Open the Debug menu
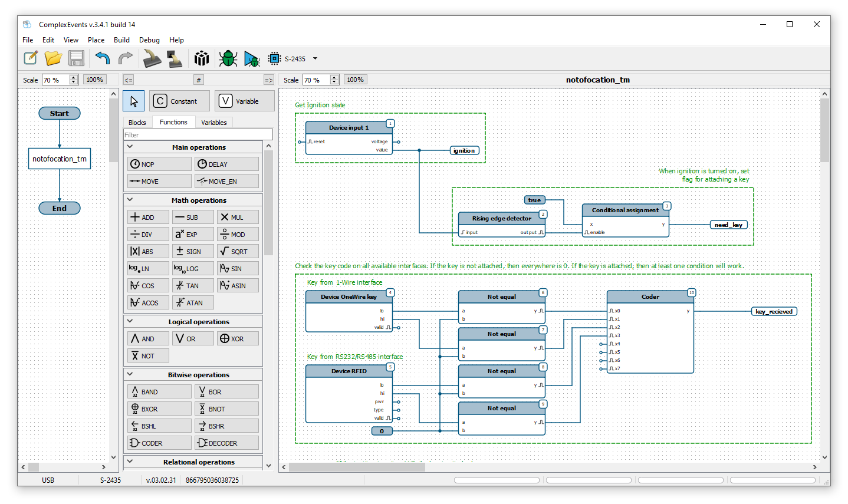The width and height of the screenshot is (848, 504). pos(149,40)
